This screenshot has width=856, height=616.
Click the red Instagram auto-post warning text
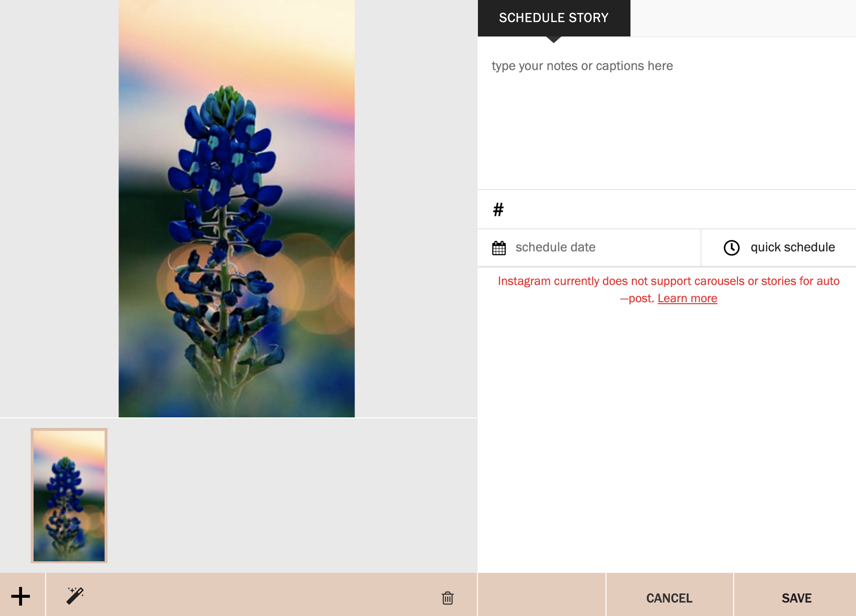668,290
